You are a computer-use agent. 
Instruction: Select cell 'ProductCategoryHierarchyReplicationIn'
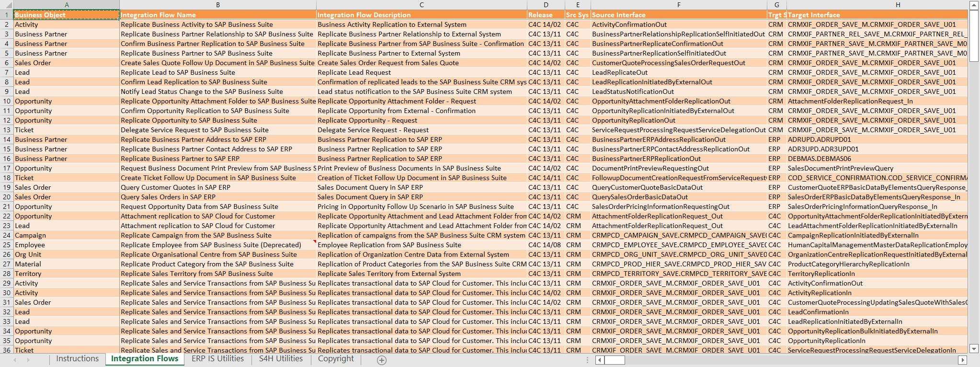pos(877,264)
